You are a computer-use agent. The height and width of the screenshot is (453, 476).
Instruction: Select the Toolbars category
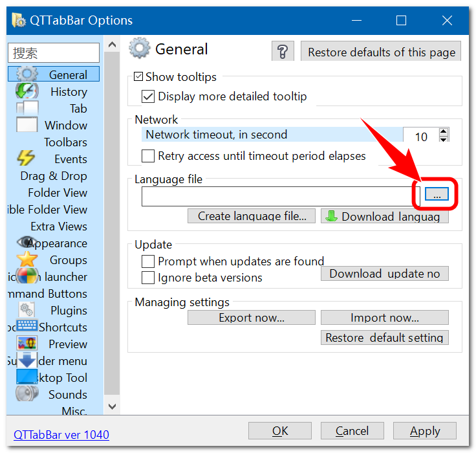(65, 142)
